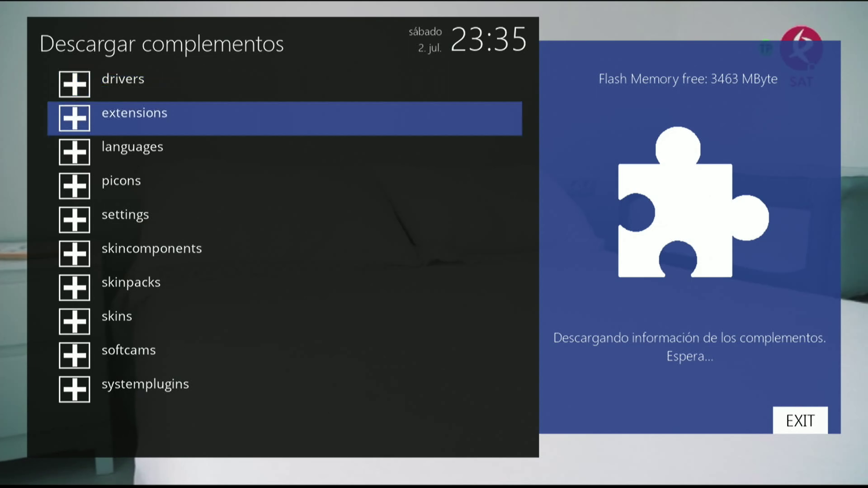Click the plus icon beside skins
Screen dimensions: 868x488
75,321
